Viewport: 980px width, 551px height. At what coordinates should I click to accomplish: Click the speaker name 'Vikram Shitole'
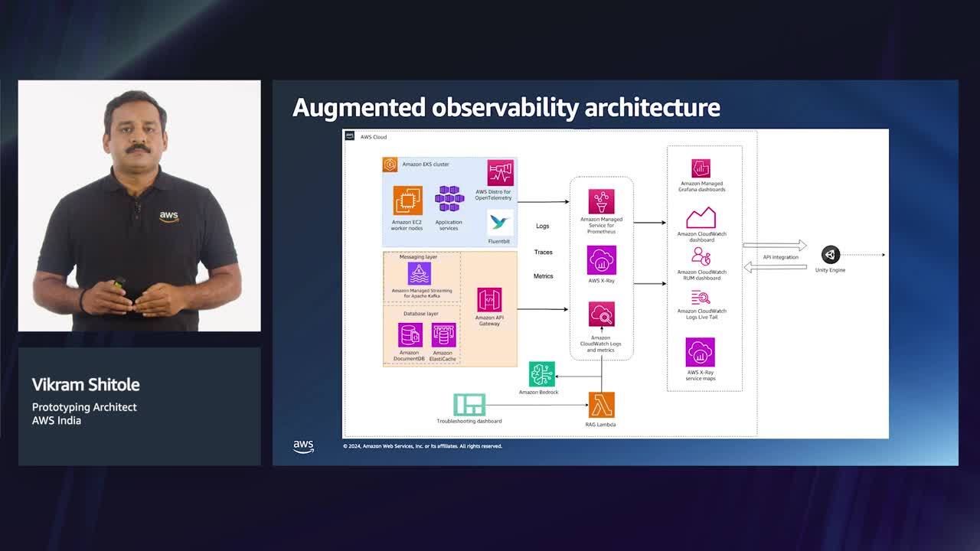pos(86,384)
